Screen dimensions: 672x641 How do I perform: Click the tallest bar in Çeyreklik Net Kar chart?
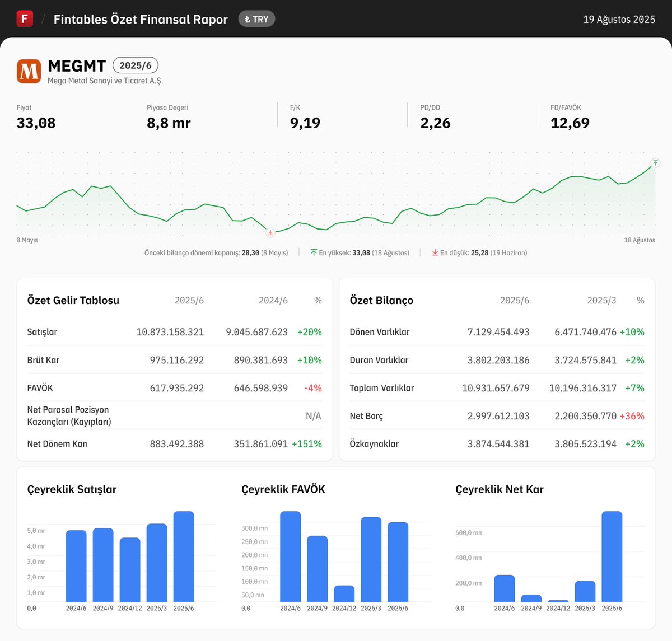tap(612, 557)
